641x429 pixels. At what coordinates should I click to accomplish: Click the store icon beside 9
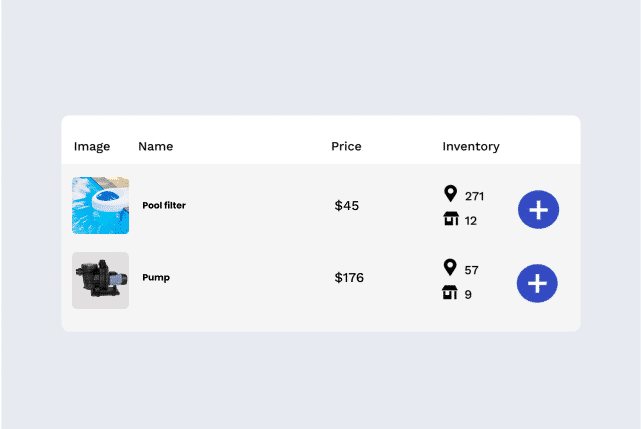click(450, 292)
